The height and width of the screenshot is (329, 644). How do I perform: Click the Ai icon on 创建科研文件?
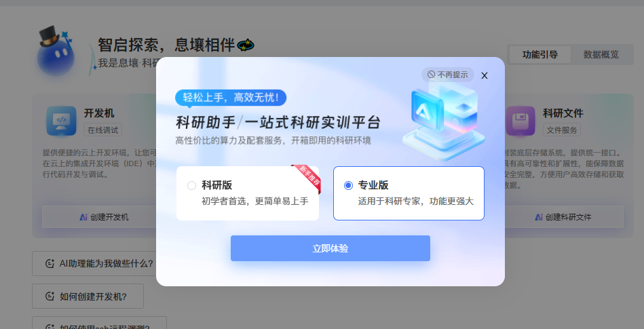click(539, 217)
